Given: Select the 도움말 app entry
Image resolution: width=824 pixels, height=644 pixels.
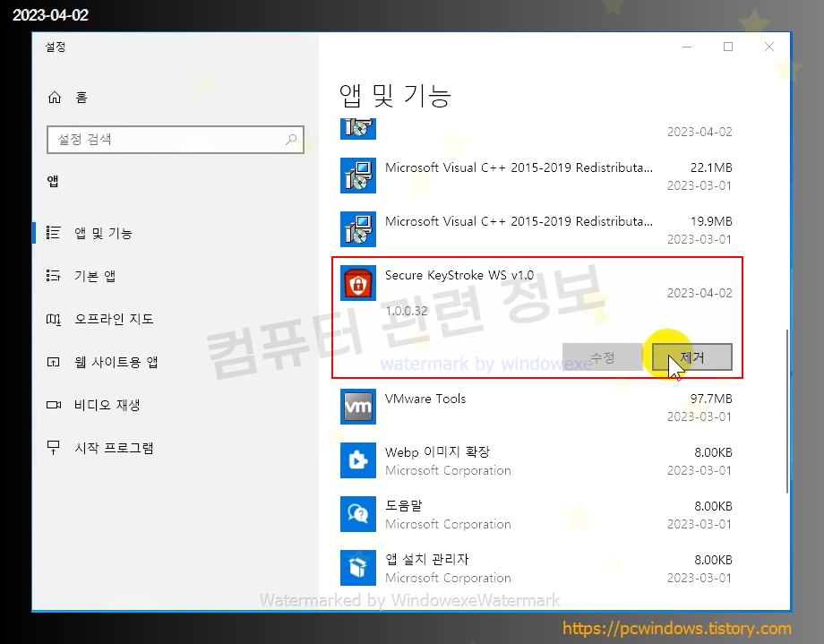Looking at the screenshot, I should 536,514.
